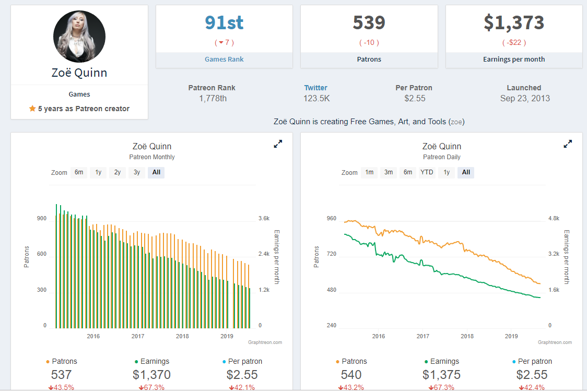The width and height of the screenshot is (587, 392).
Task: Select All zoom on the Monthly chart
Action: tap(156, 172)
